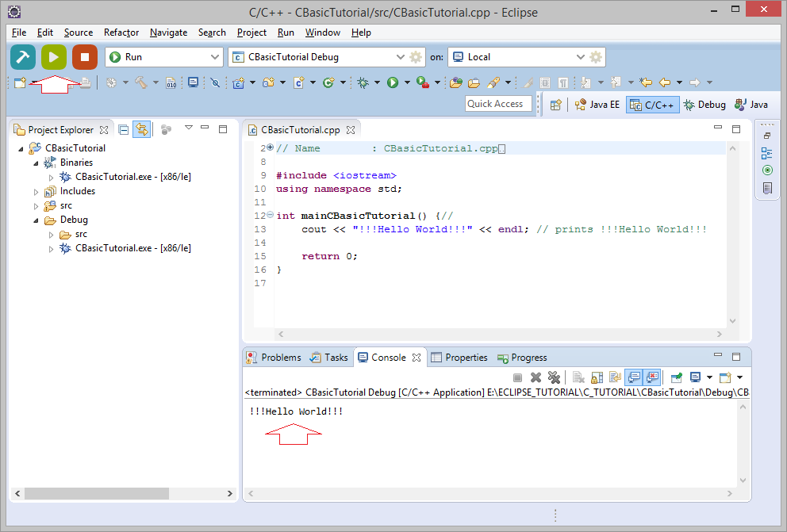Collapse the Binaries tree node
787x532 pixels.
point(36,163)
